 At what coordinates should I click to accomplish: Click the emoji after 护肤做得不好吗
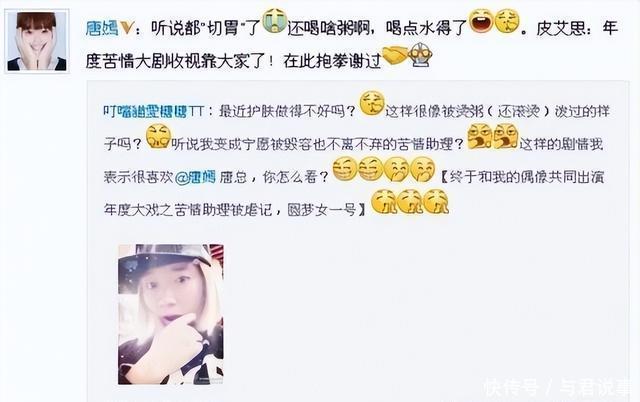coord(372,104)
